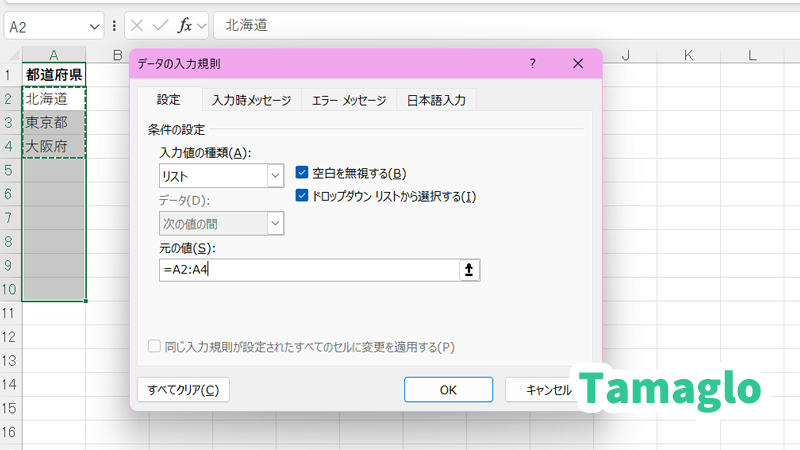Viewport: 800px width, 450px height.
Task: Click the range selector icon beside 元の値
Action: tap(468, 270)
